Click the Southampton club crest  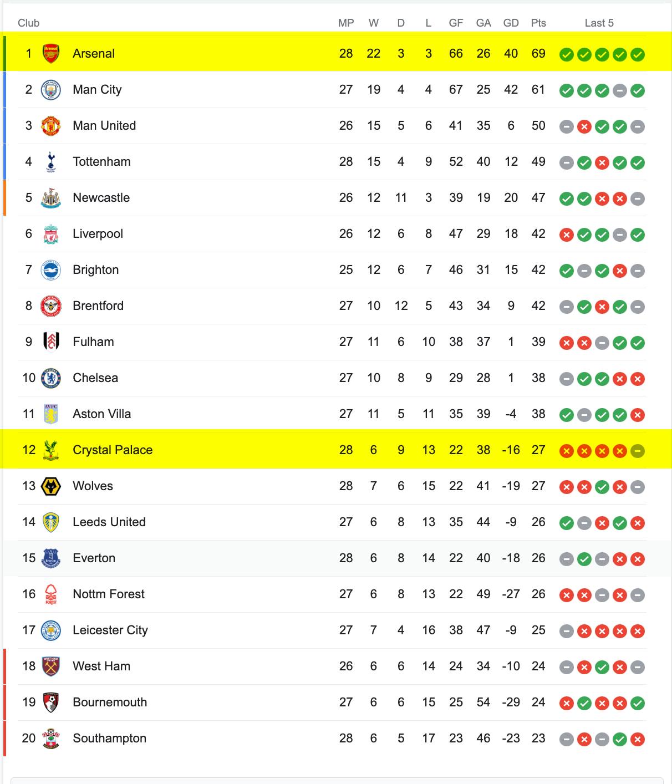pos(51,739)
